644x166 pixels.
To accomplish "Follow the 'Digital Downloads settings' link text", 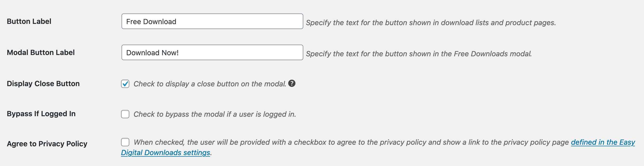I will pos(165,153).
